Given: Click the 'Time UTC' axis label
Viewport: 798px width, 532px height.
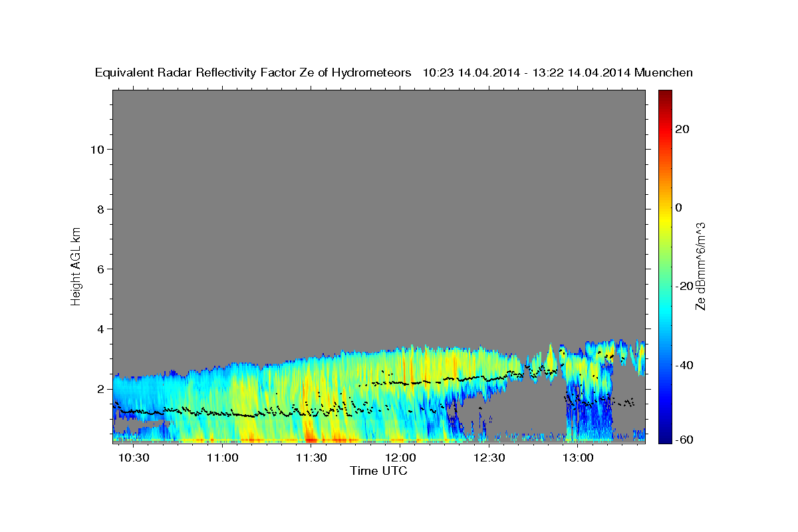Looking at the screenshot, I should [x=378, y=471].
